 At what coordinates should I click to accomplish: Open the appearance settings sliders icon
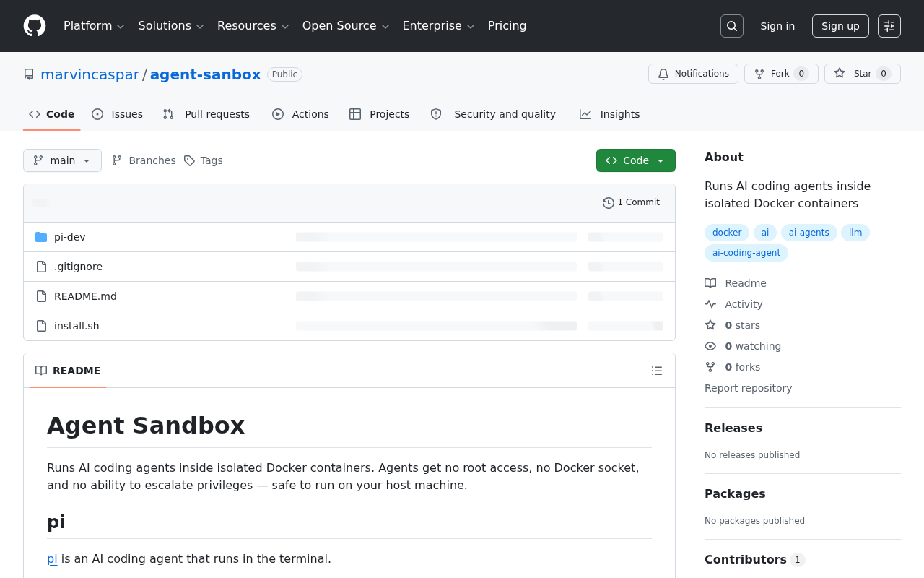pos(889,26)
